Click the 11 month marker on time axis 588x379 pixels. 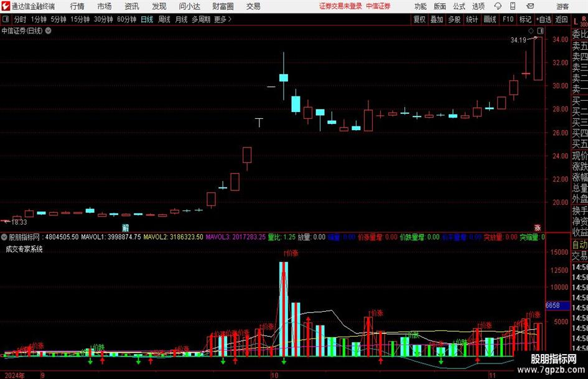tap(492, 375)
